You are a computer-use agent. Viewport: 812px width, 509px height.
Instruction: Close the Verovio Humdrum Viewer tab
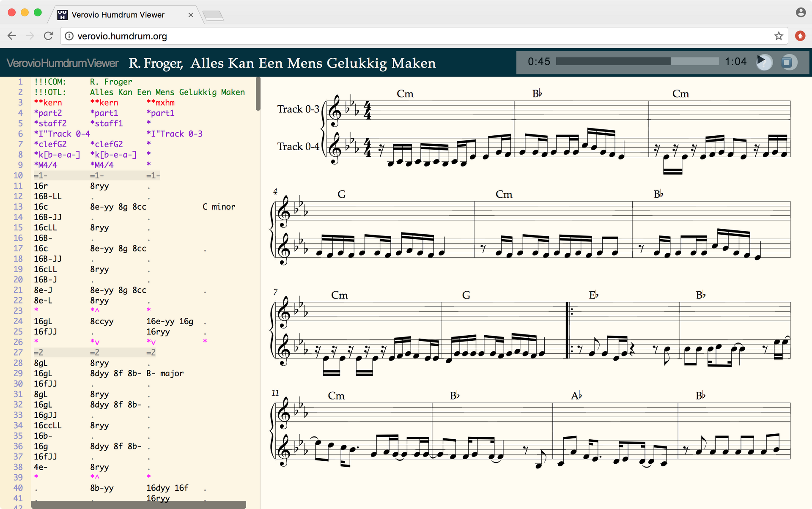pos(191,15)
